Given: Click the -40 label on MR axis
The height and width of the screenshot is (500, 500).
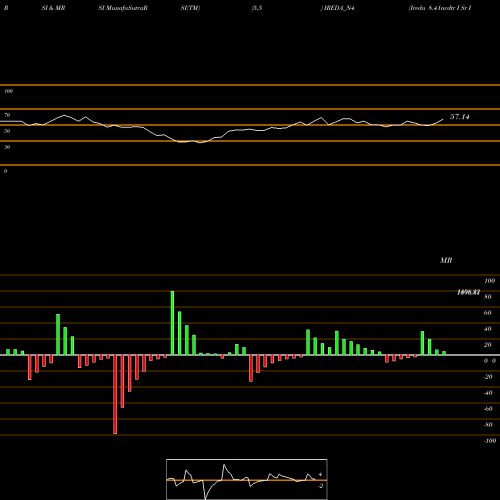Looking at the screenshot, I should pos(488,393).
